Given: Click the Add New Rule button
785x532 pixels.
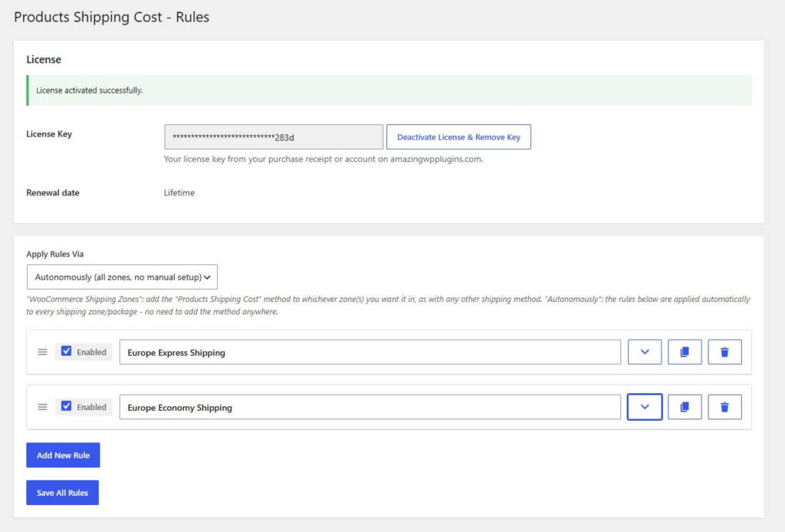Looking at the screenshot, I should pos(63,455).
